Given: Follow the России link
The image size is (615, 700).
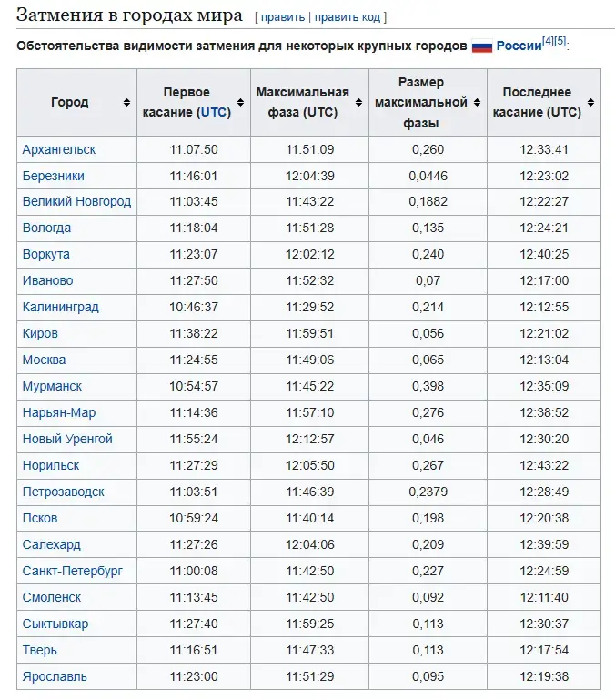Looking at the screenshot, I should tap(519, 46).
